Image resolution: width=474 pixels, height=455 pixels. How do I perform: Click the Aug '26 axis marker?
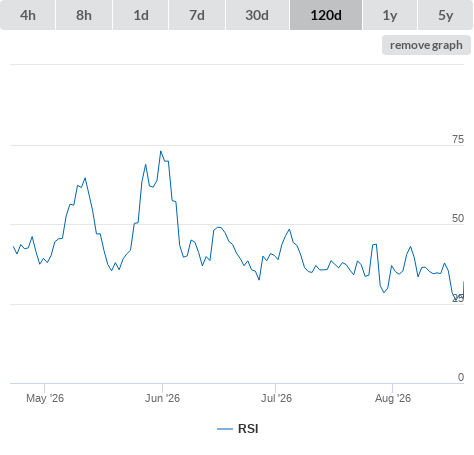click(x=393, y=398)
